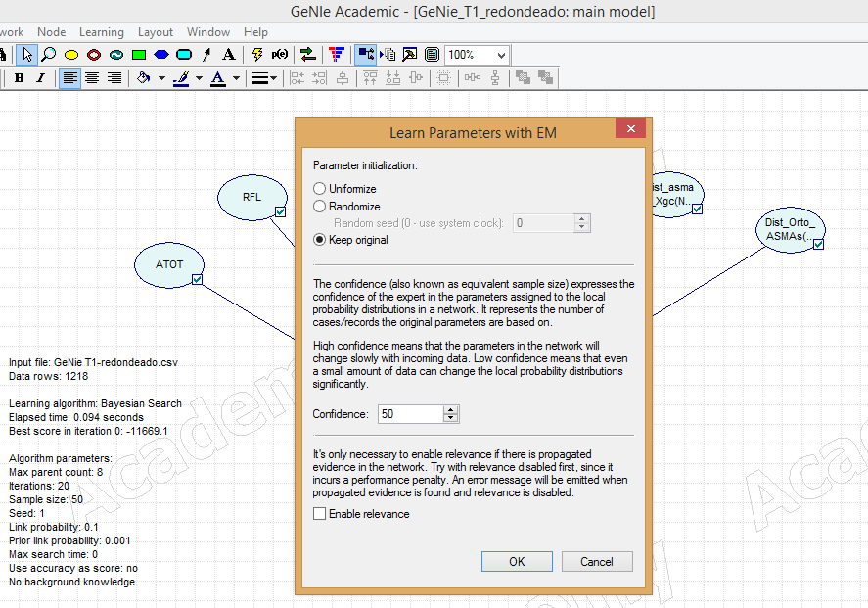Expand the fill color dropdown arrow
This screenshot has width=868, height=608.
[x=161, y=78]
